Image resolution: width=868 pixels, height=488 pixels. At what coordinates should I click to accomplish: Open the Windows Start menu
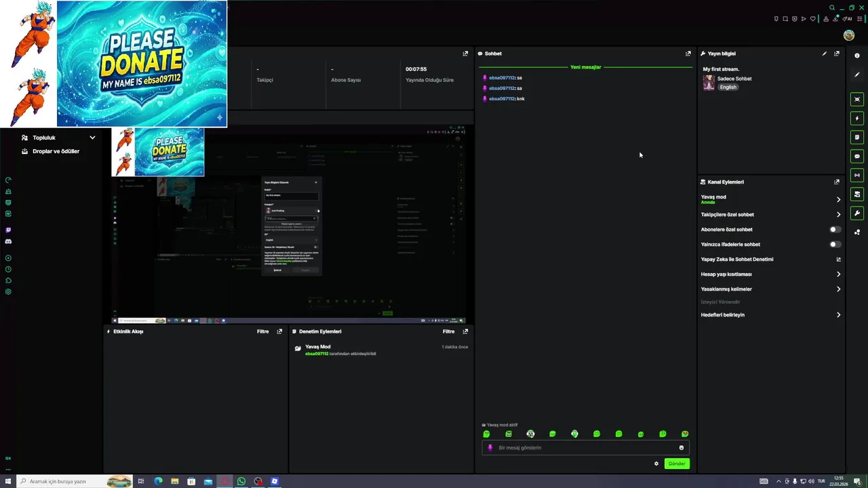(x=8, y=481)
